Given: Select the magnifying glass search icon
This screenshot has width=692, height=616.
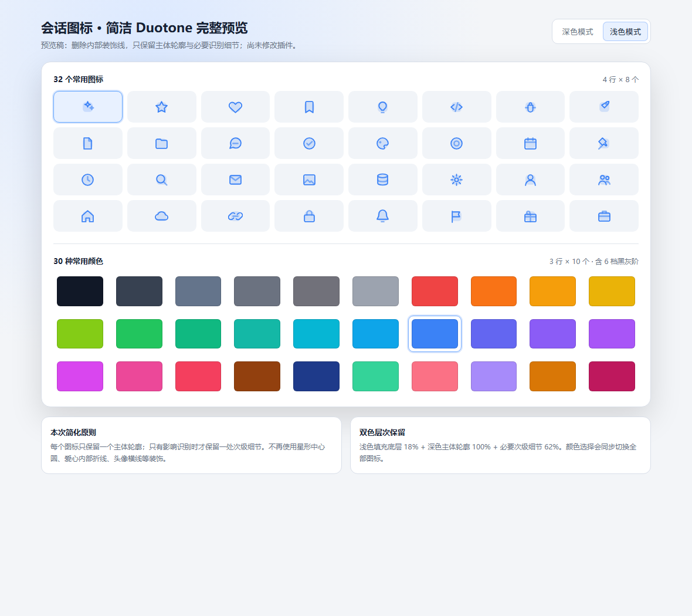Looking at the screenshot, I should (161, 180).
